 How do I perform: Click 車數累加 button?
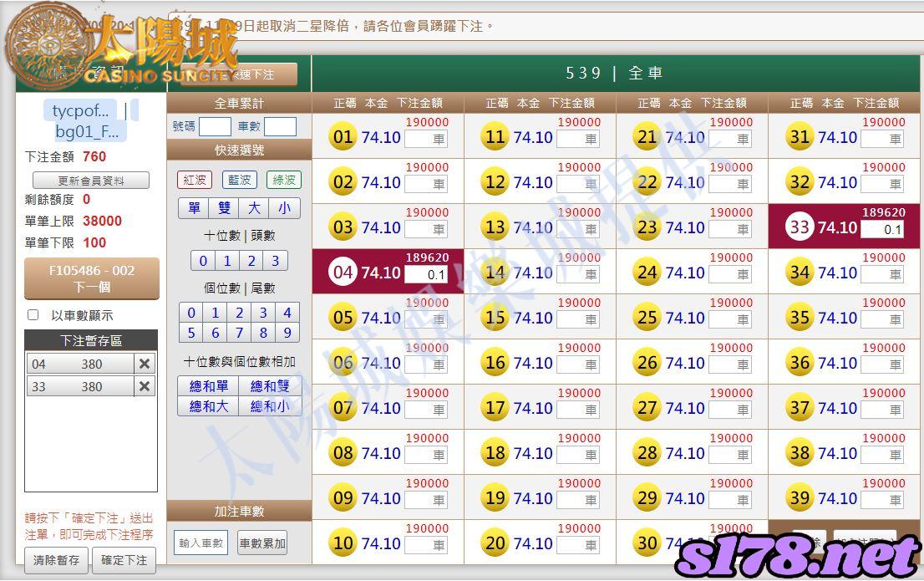(262, 543)
